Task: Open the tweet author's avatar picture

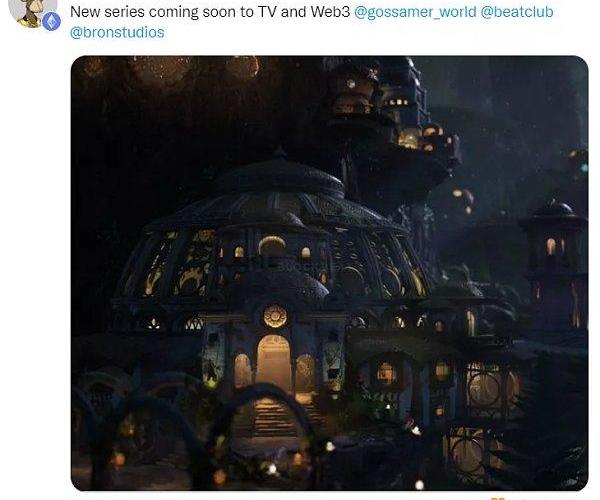Action: (x=33, y=13)
